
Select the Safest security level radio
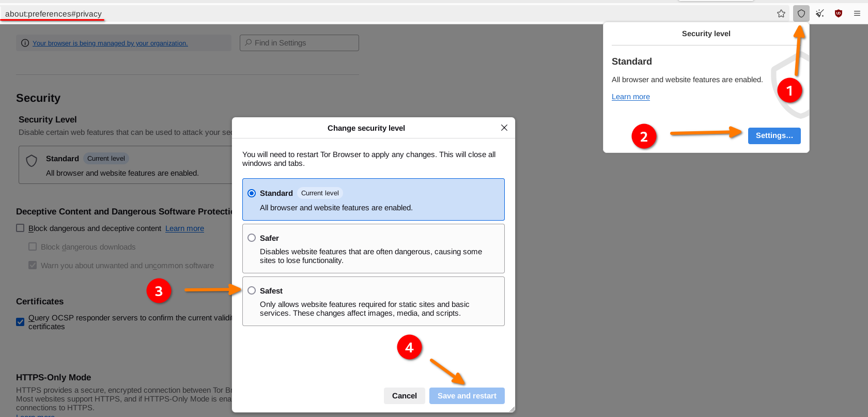252,290
